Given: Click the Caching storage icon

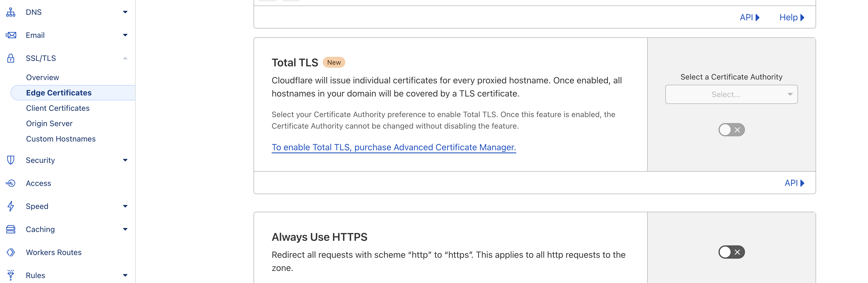Looking at the screenshot, I should (11, 229).
